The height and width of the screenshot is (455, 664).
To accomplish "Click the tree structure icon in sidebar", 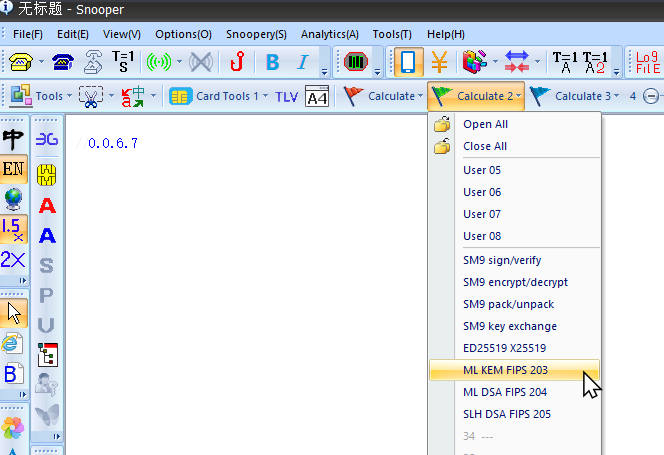I will 46,354.
